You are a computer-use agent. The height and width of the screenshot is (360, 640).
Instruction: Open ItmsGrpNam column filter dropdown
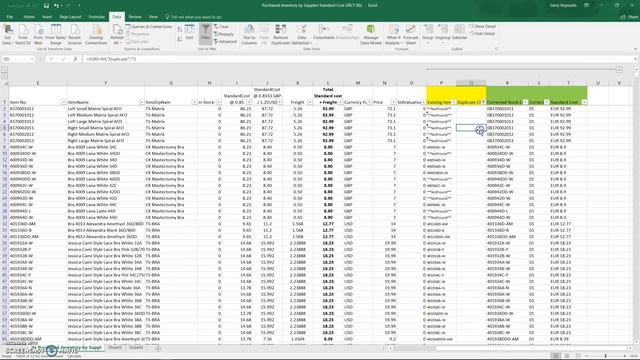coord(194,102)
